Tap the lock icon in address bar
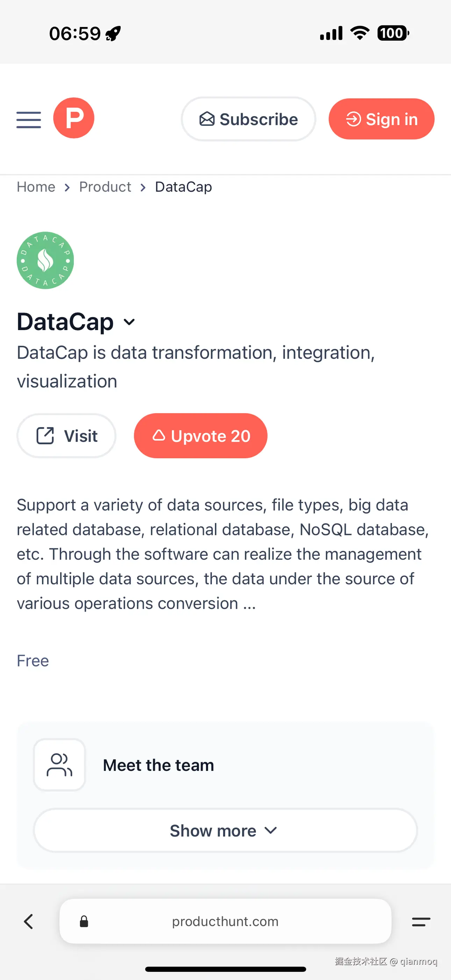 point(84,921)
